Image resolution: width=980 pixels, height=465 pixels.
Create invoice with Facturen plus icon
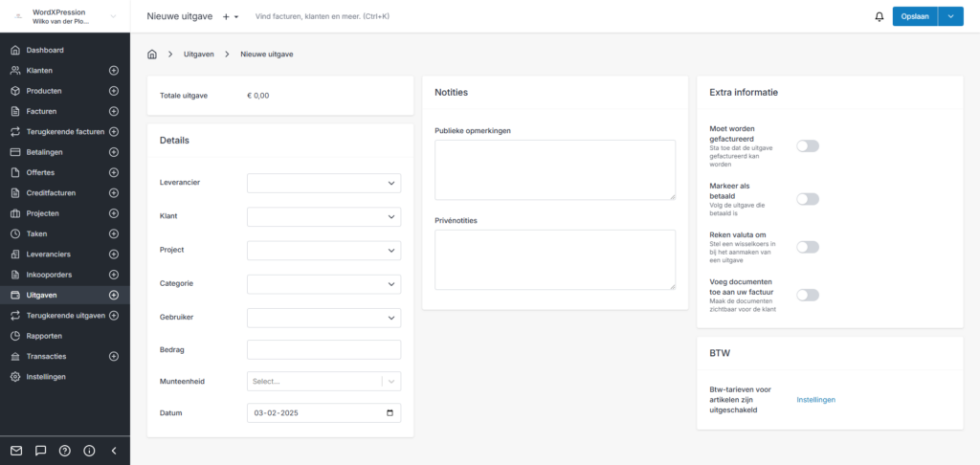click(x=114, y=111)
